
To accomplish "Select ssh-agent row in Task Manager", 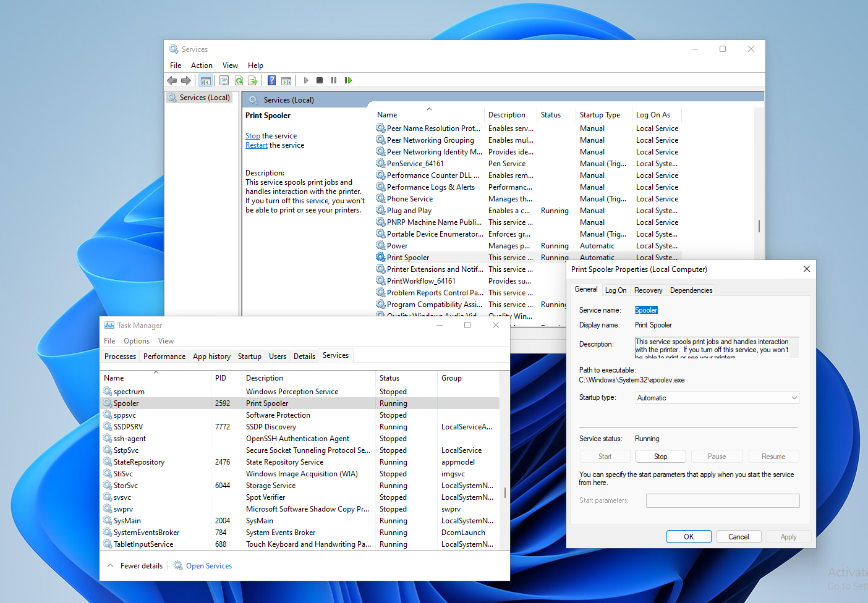I will [x=300, y=438].
